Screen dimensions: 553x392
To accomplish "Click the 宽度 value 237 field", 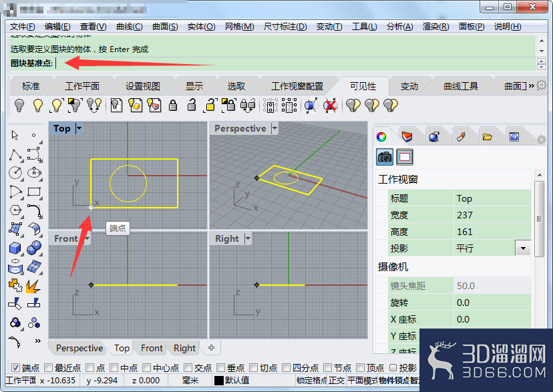I will pyautogui.click(x=492, y=215).
